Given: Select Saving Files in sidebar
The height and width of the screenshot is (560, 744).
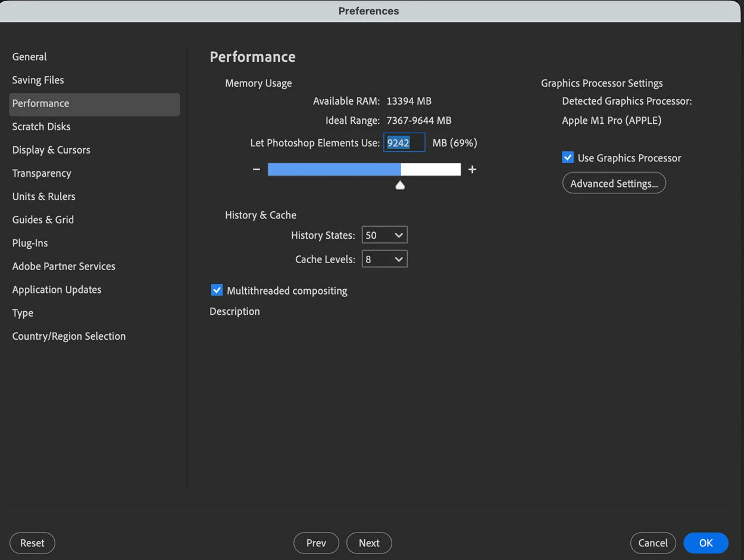Looking at the screenshot, I should (x=38, y=80).
